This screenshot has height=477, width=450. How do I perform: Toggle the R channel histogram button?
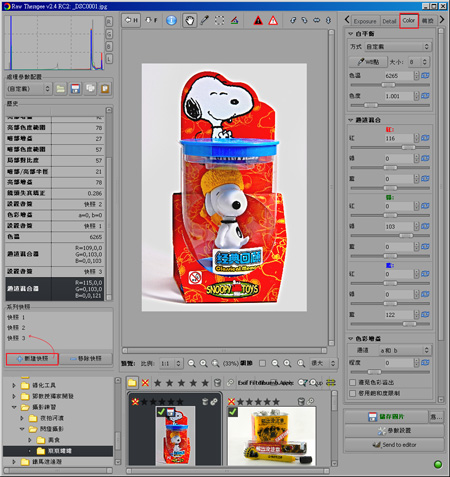click(109, 22)
